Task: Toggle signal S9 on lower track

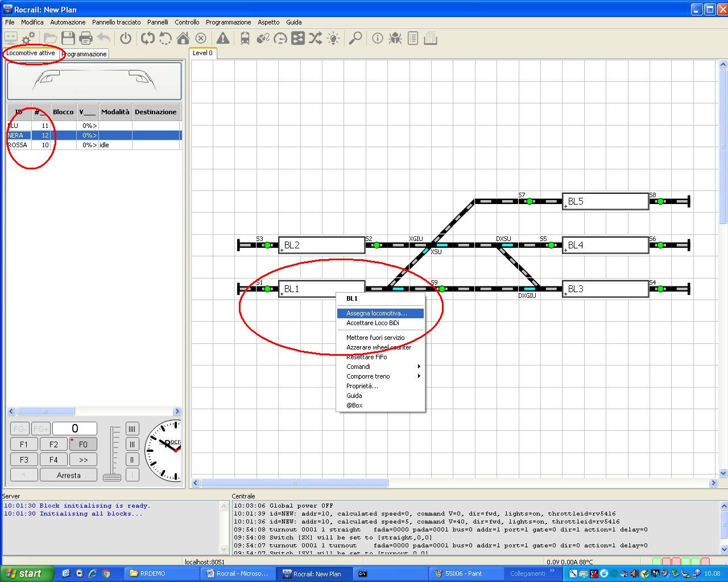Action: click(x=442, y=289)
